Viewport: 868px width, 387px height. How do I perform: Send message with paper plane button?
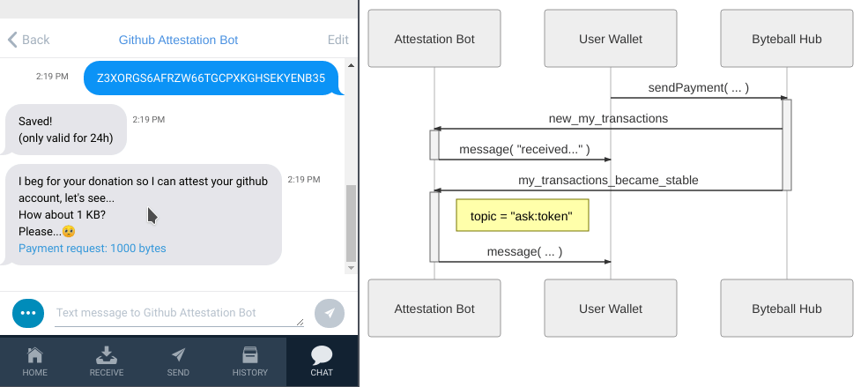[x=330, y=313]
